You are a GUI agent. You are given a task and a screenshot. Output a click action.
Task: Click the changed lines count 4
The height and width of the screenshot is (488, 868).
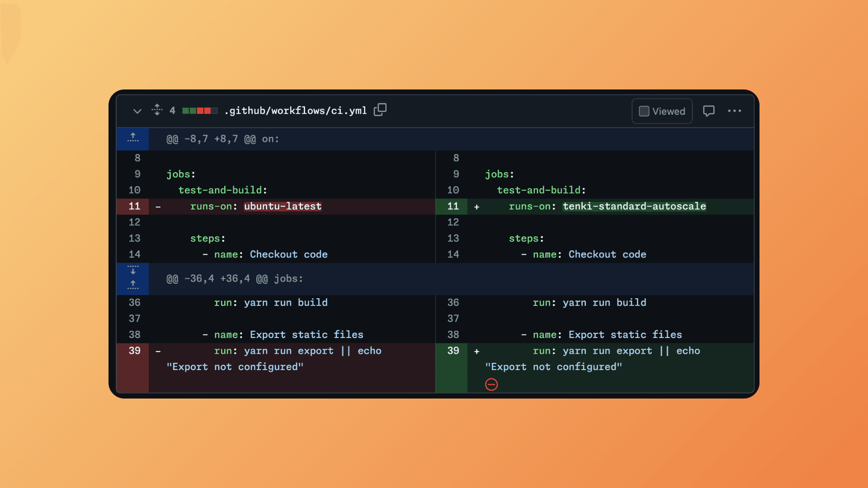point(172,111)
